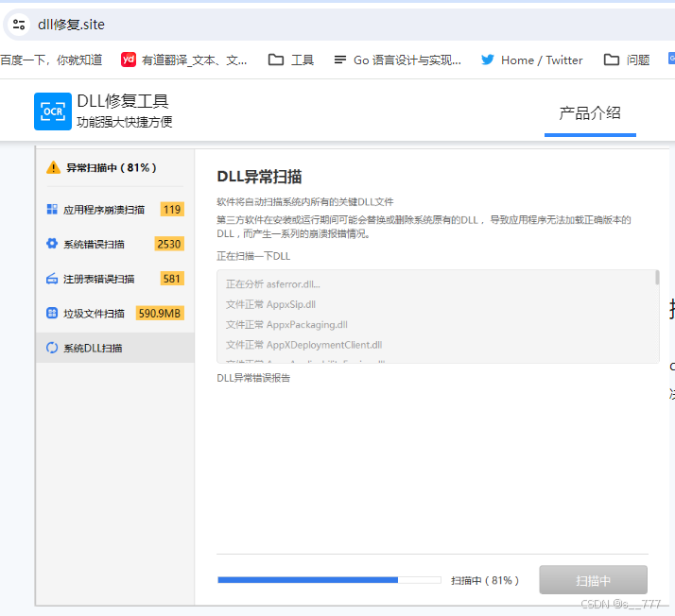Click the AppXDeploymentClient.dll log row
Screen dimensions: 675x616
pos(303,345)
